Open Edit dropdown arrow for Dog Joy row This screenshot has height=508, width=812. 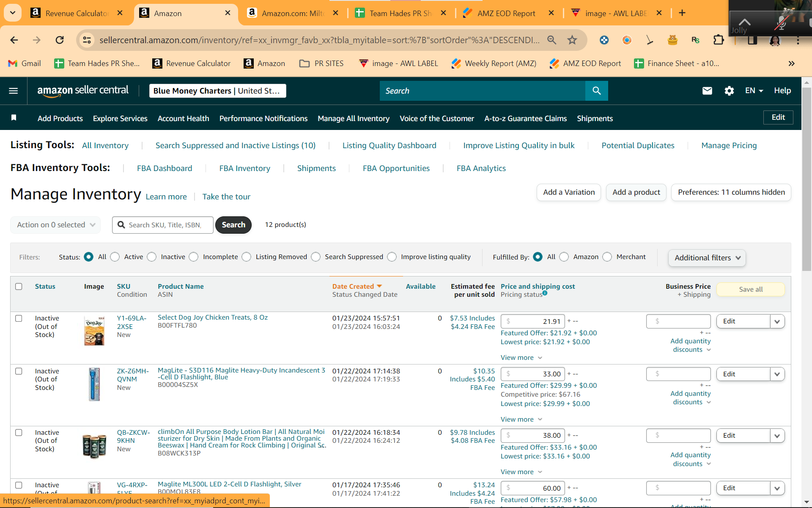(777, 321)
